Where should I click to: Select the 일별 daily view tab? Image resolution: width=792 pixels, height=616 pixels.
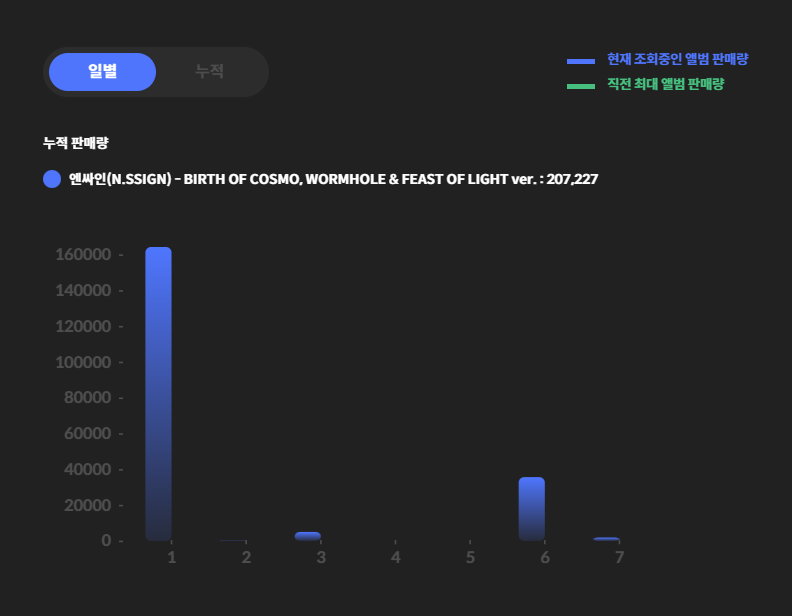[x=103, y=72]
